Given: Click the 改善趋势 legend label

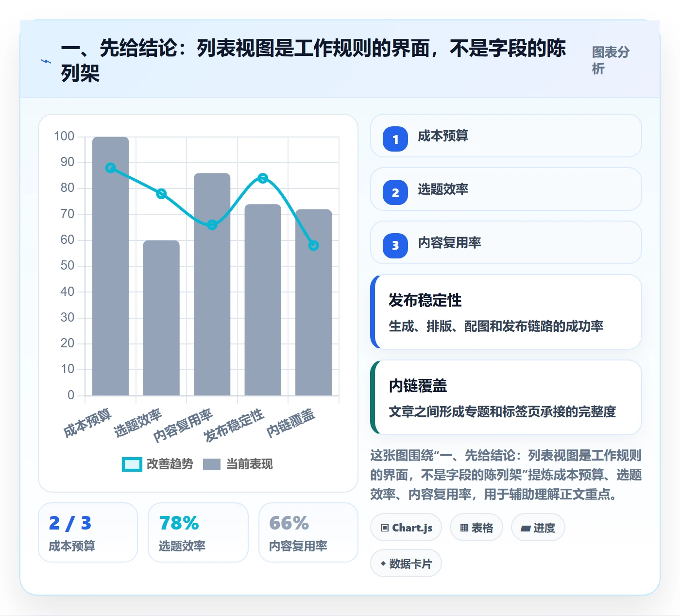Looking at the screenshot, I should click(x=170, y=464).
